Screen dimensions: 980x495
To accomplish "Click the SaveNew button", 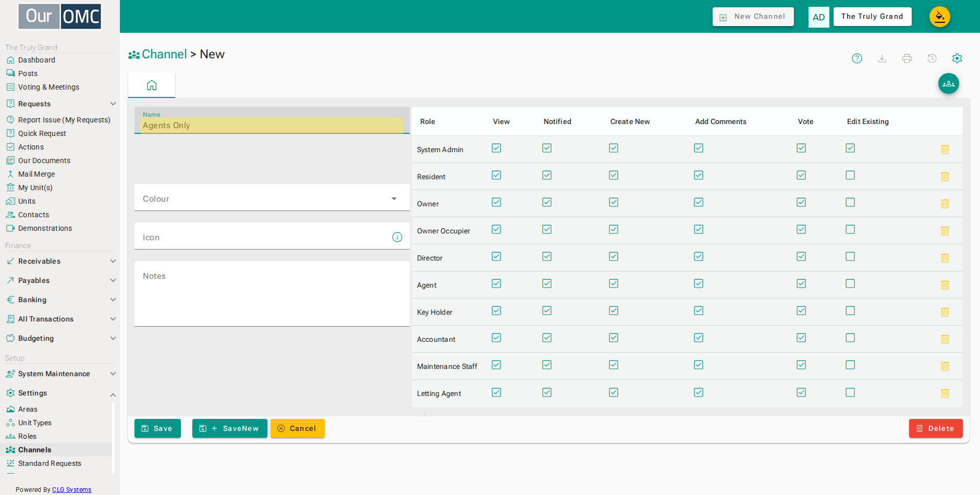I will coord(230,428).
